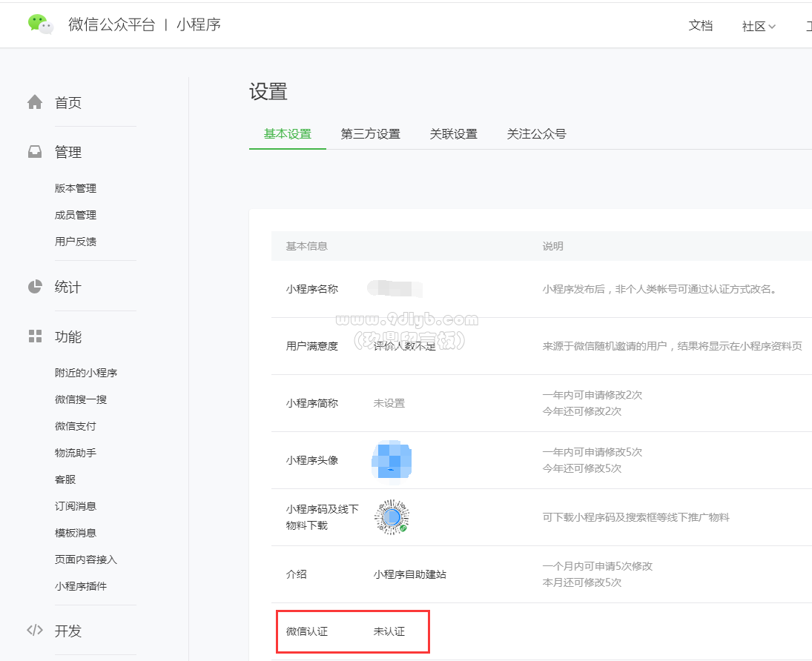Image resolution: width=812 pixels, height=661 pixels.
Task: Click the 基本信息 column header
Action: click(306, 246)
